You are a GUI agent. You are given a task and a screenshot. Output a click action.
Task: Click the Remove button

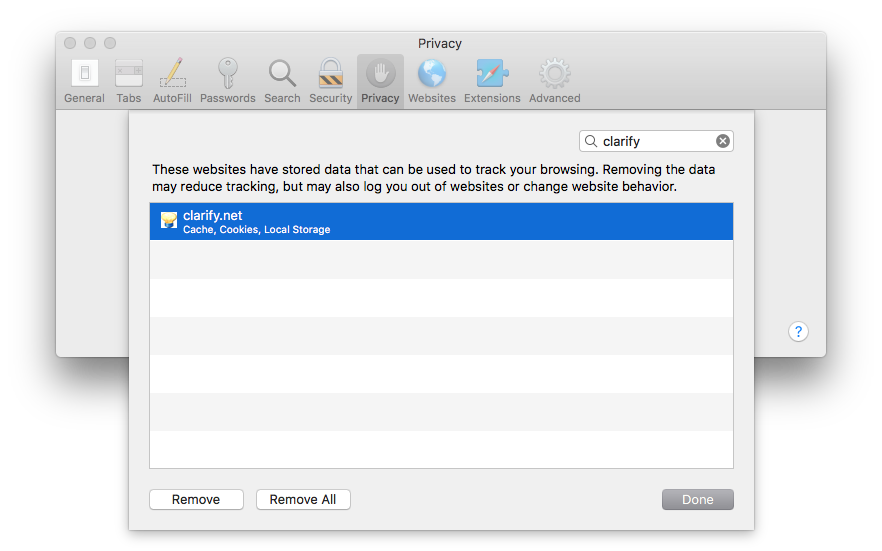click(196, 500)
